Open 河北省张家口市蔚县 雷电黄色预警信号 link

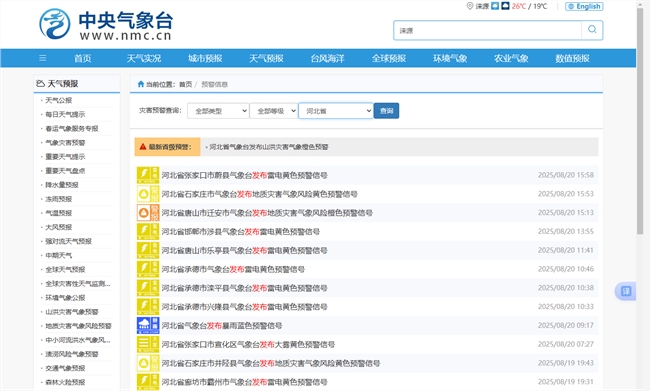coord(245,175)
